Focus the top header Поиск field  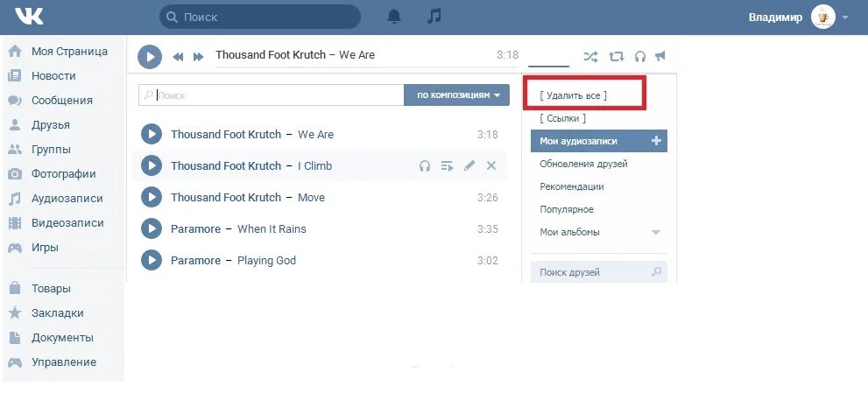coord(260,18)
